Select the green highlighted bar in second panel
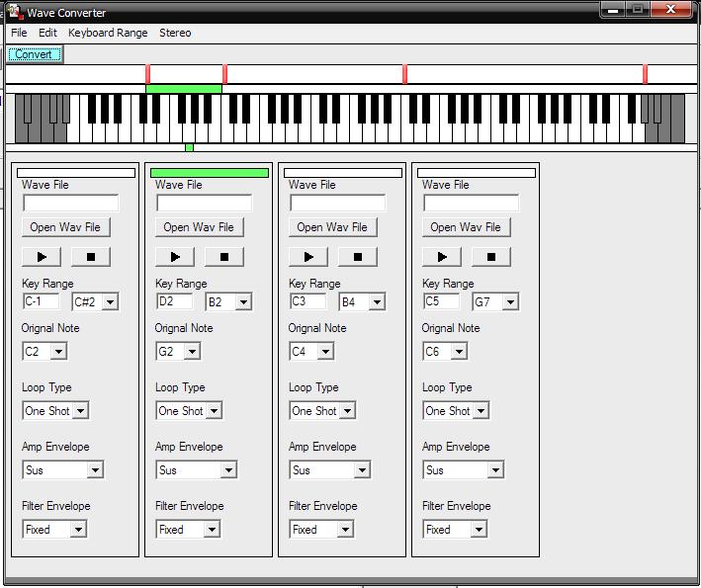The image size is (701, 588). [210, 173]
